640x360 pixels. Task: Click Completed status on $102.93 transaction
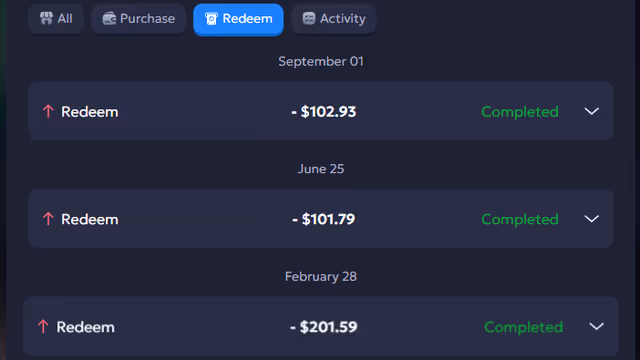point(520,112)
